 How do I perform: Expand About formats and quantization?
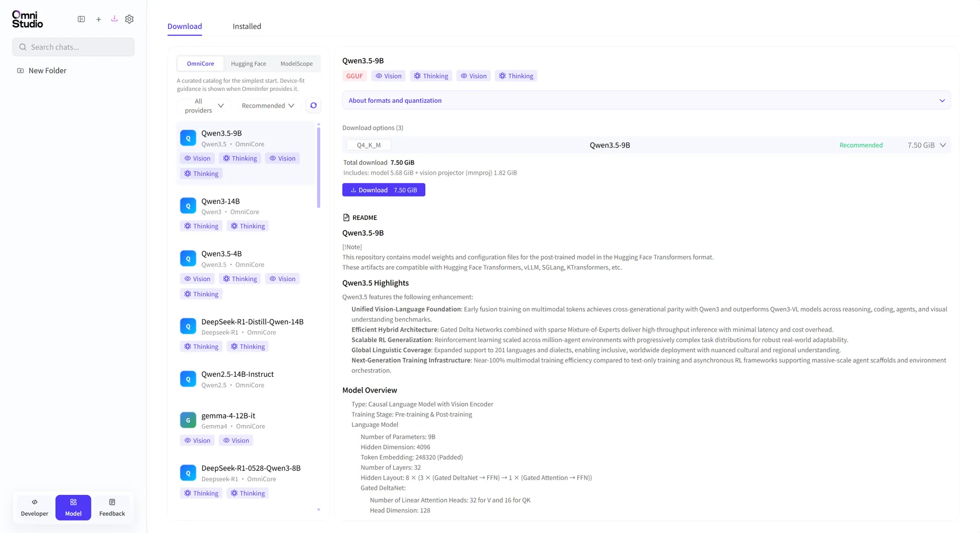tap(646, 101)
